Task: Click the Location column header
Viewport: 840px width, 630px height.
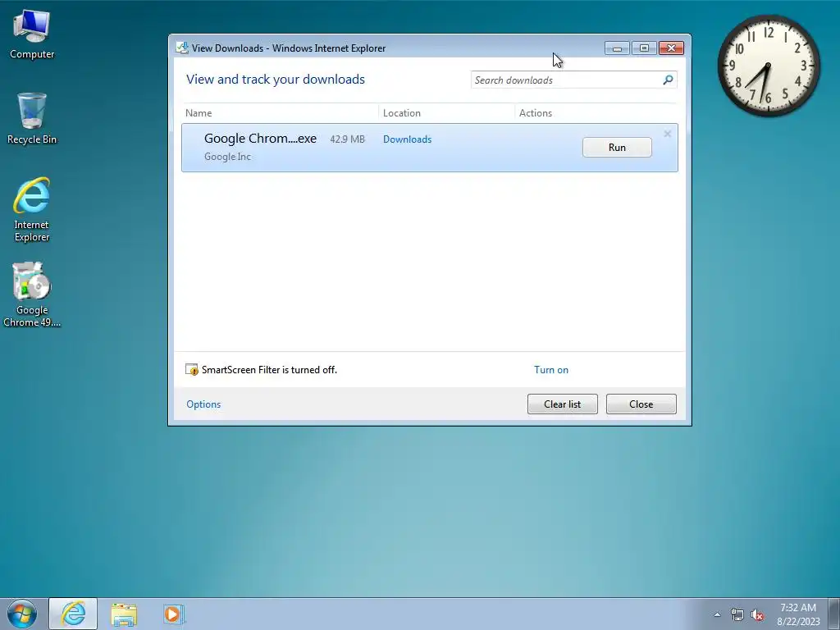Action: point(402,113)
